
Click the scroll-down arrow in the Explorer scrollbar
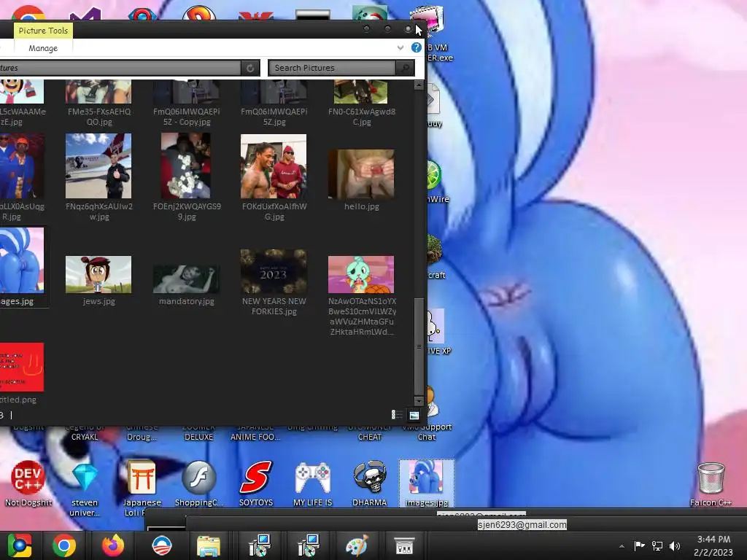pyautogui.click(x=419, y=401)
